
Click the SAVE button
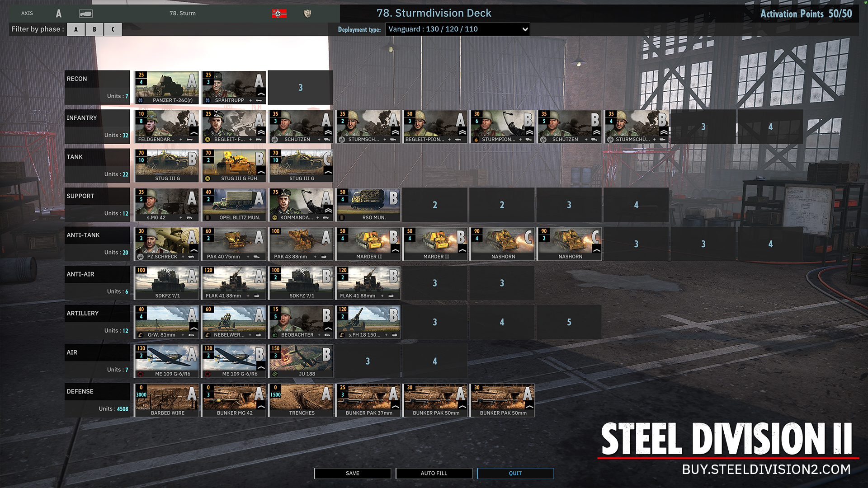click(353, 473)
